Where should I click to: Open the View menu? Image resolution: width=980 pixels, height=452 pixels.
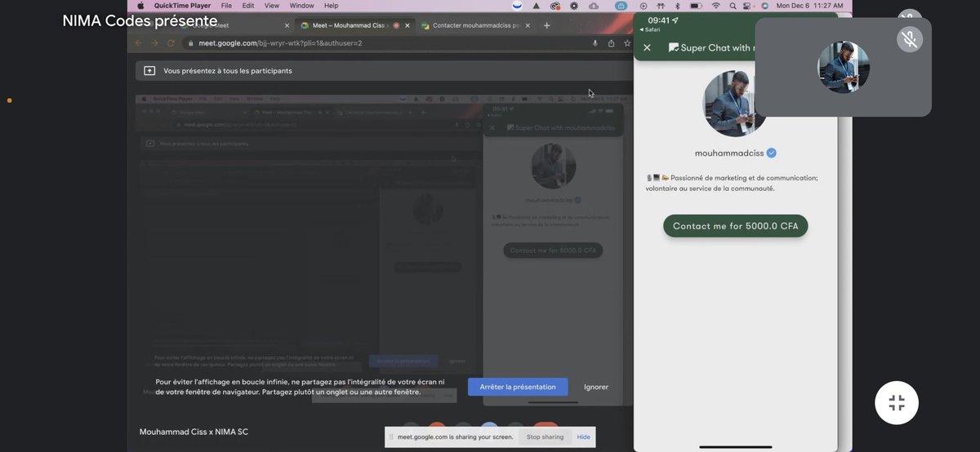[272, 6]
